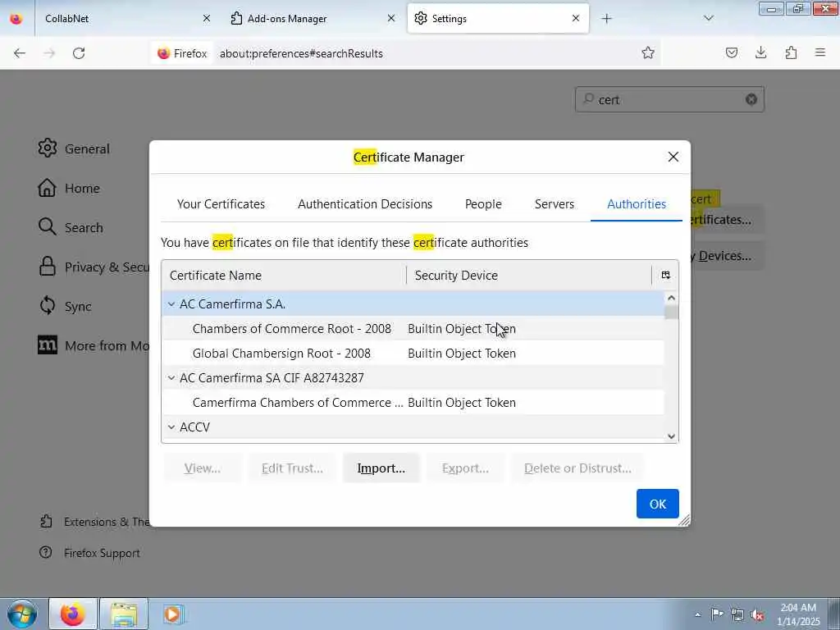Click the More from Mozilla icon

[x=47, y=345]
